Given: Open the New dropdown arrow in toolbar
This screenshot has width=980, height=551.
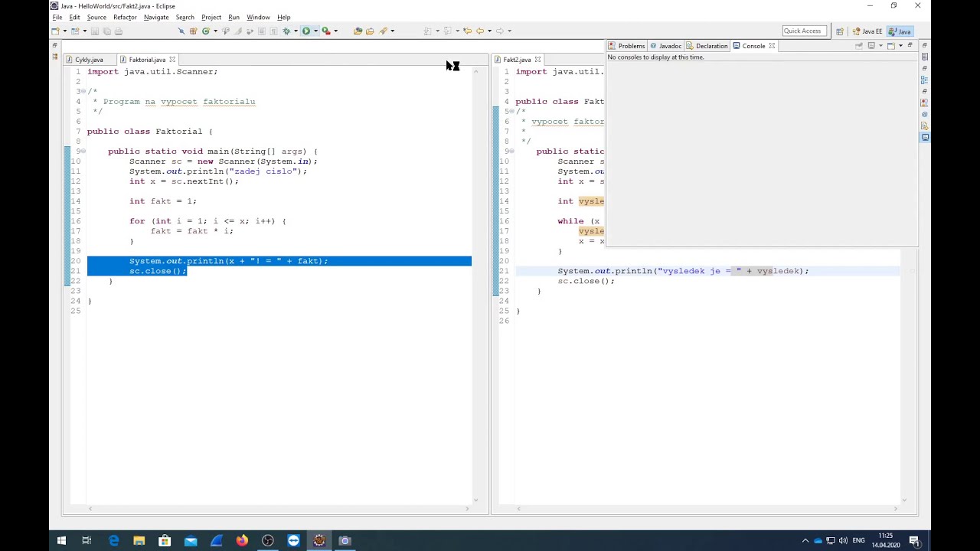Looking at the screenshot, I should click(x=65, y=31).
